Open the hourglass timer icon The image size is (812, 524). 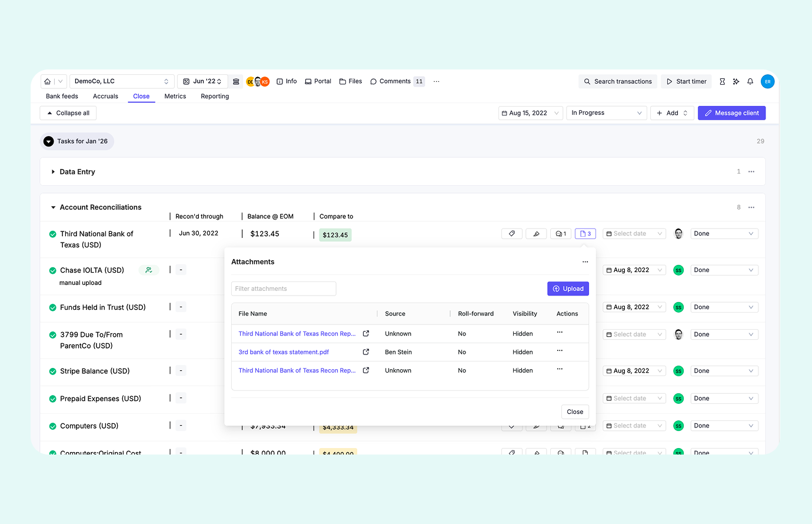click(722, 82)
